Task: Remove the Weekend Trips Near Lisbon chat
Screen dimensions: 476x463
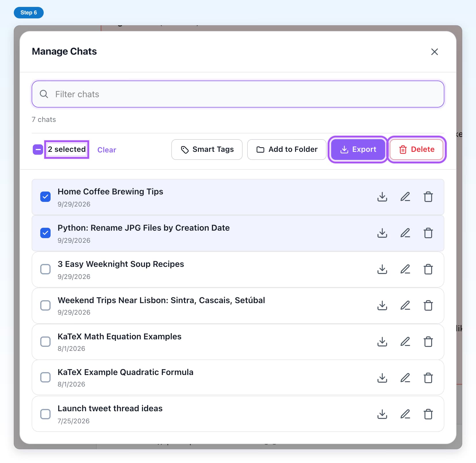Action: [428, 306]
